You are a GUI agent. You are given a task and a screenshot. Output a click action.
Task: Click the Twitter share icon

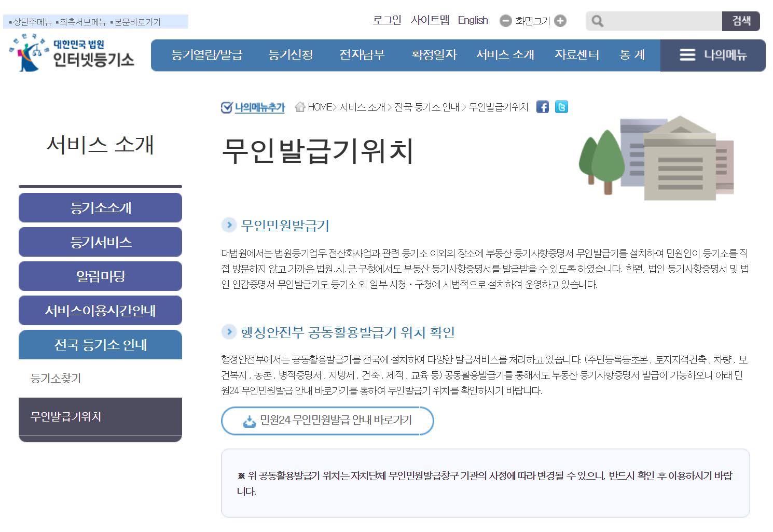[x=561, y=107]
